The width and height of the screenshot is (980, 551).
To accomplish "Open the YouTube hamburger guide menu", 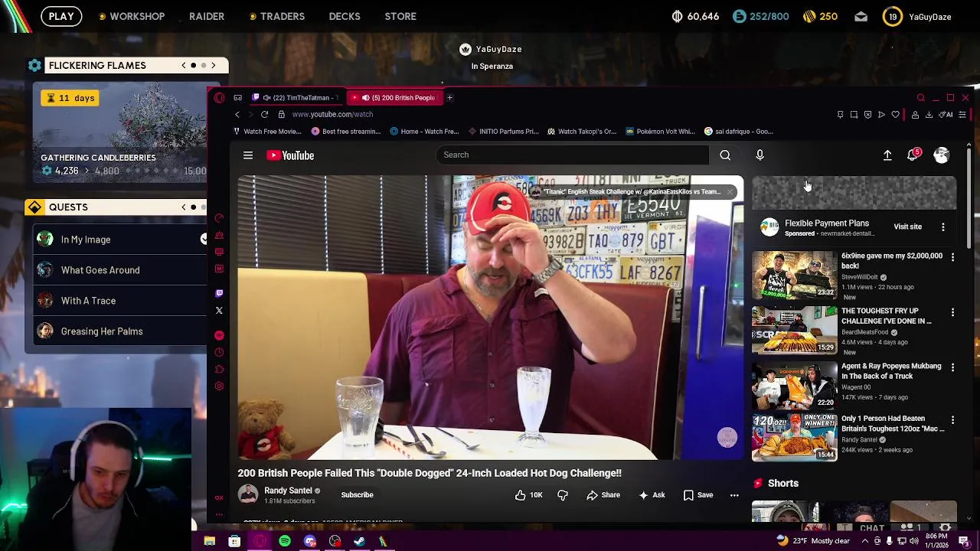I will 248,155.
